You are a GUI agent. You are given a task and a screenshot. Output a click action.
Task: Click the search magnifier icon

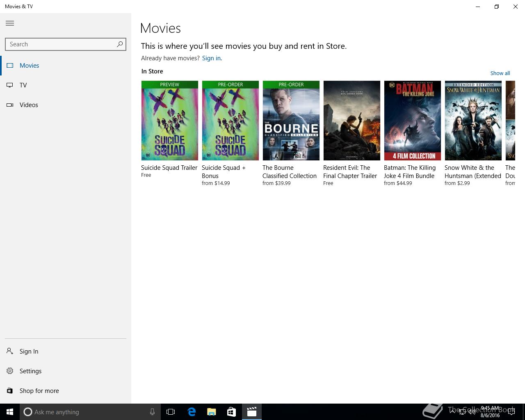[119, 44]
